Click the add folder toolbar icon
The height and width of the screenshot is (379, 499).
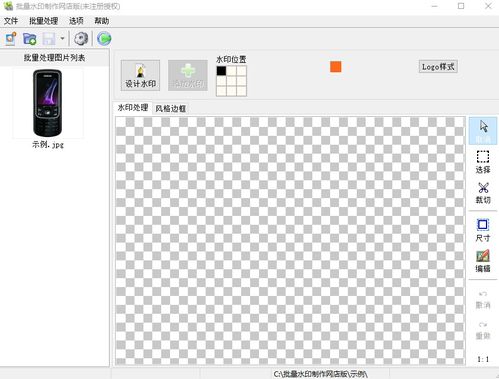coord(30,39)
